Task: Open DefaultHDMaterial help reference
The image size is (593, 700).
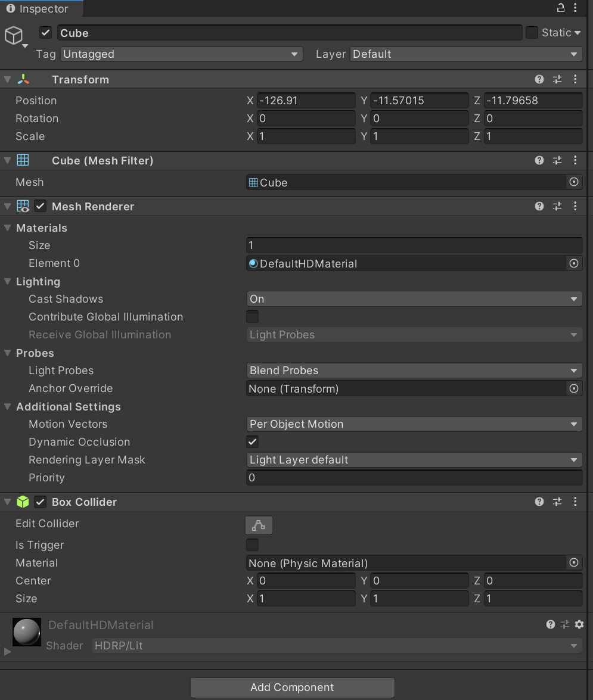Action: point(551,624)
